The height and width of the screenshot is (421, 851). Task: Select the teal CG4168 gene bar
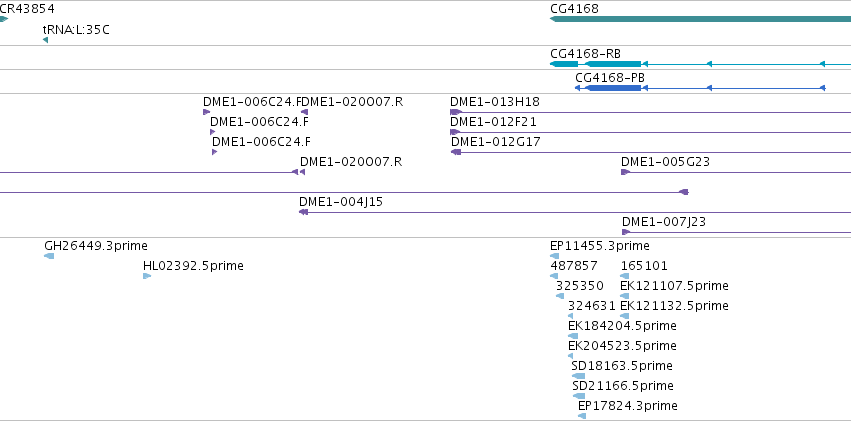(700, 19)
